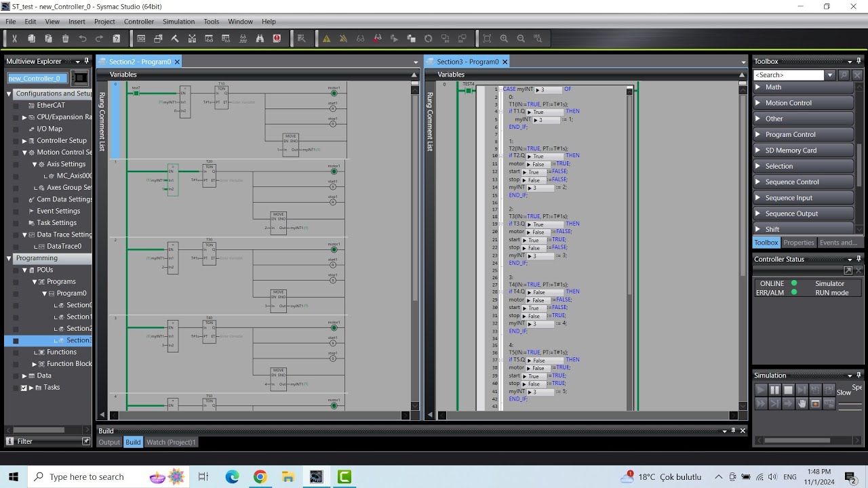The image size is (868, 488).
Task: Click the binoculars search icon
Action: 260,39
